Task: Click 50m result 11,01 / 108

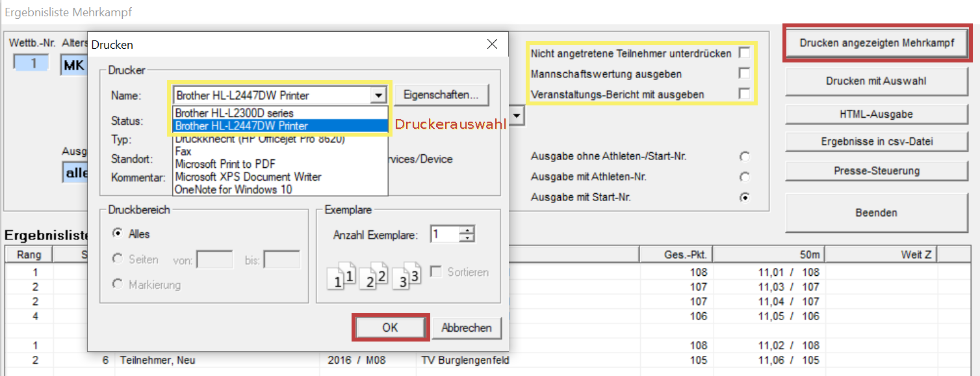Action: click(x=789, y=272)
